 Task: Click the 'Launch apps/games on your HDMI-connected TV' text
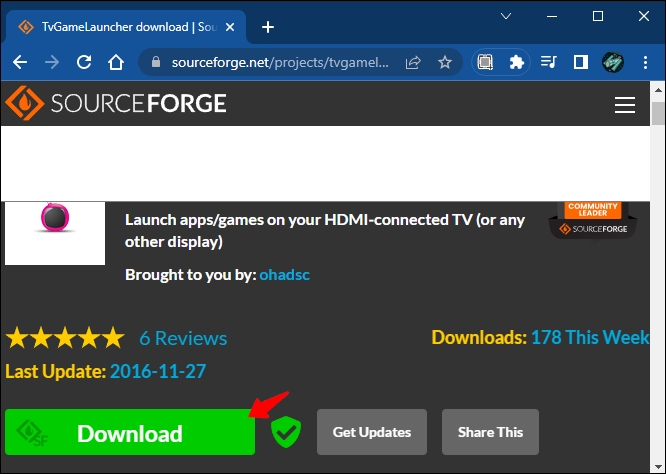(x=325, y=231)
